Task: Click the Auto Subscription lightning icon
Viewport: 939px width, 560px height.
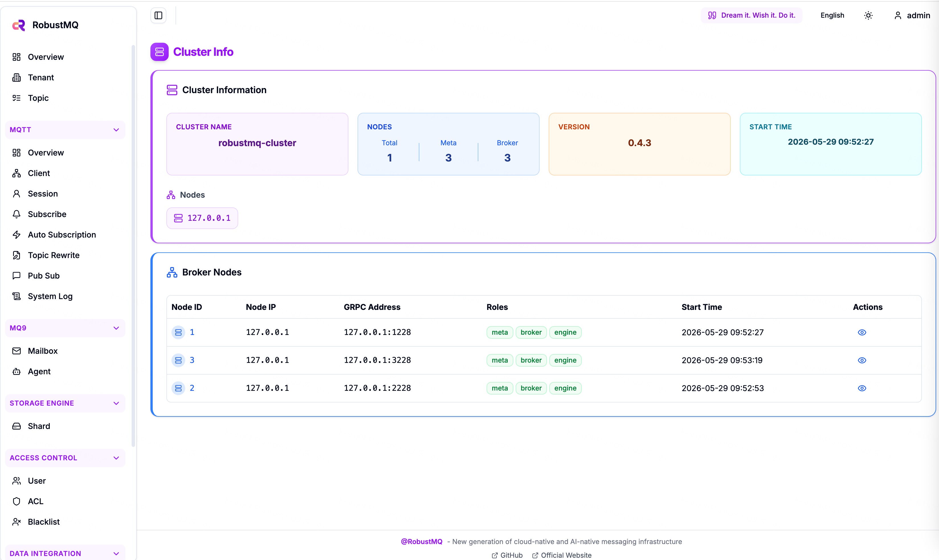Action: coord(17,235)
